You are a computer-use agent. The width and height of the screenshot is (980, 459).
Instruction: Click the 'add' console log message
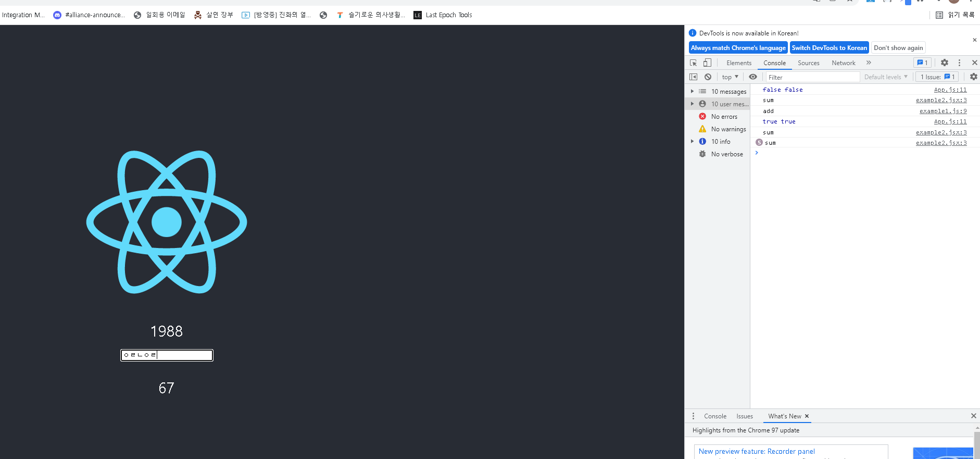pyautogui.click(x=768, y=111)
